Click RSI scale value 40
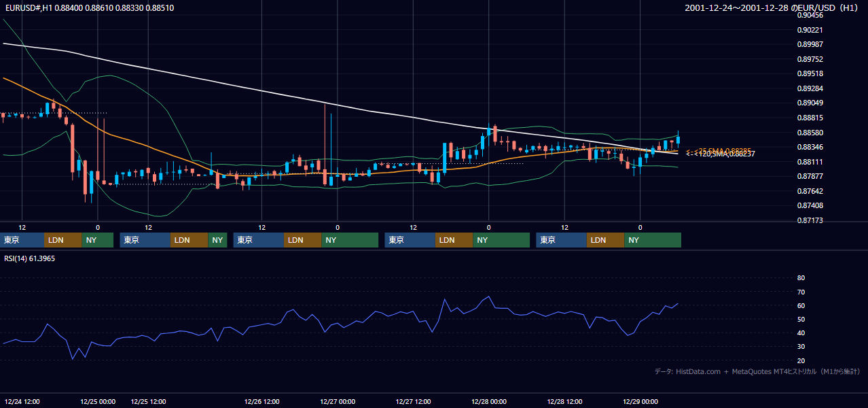This screenshot has height=408, width=868. [x=801, y=333]
